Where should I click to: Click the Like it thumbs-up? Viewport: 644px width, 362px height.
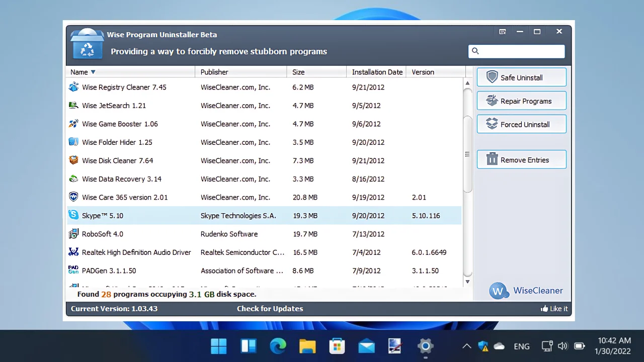click(x=544, y=309)
